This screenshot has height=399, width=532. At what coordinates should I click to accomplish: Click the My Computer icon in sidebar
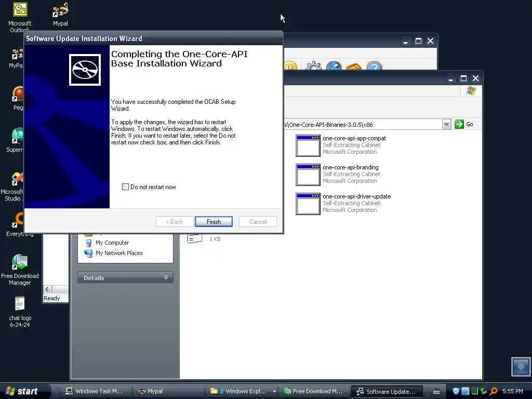coord(88,243)
